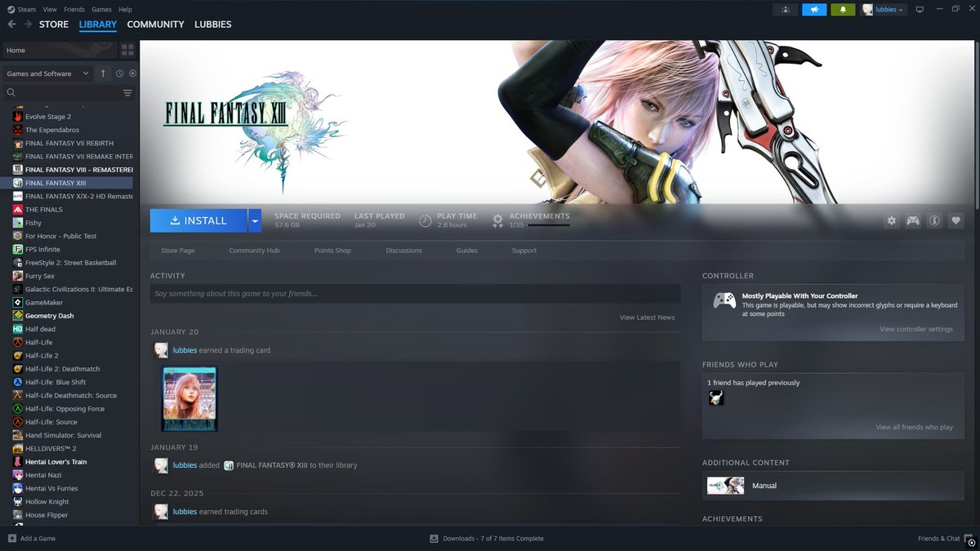Open the advanced filter lines icon
This screenshot has width=980, height=551.
(127, 93)
